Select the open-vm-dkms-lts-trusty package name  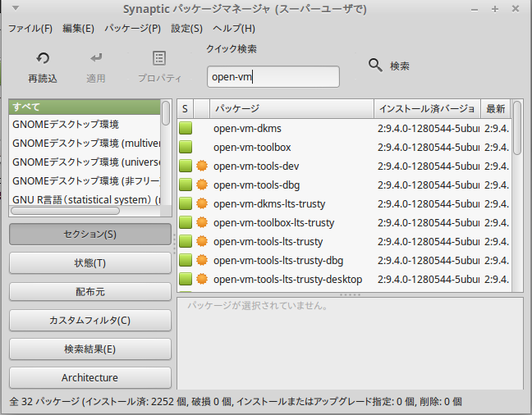coord(269,203)
